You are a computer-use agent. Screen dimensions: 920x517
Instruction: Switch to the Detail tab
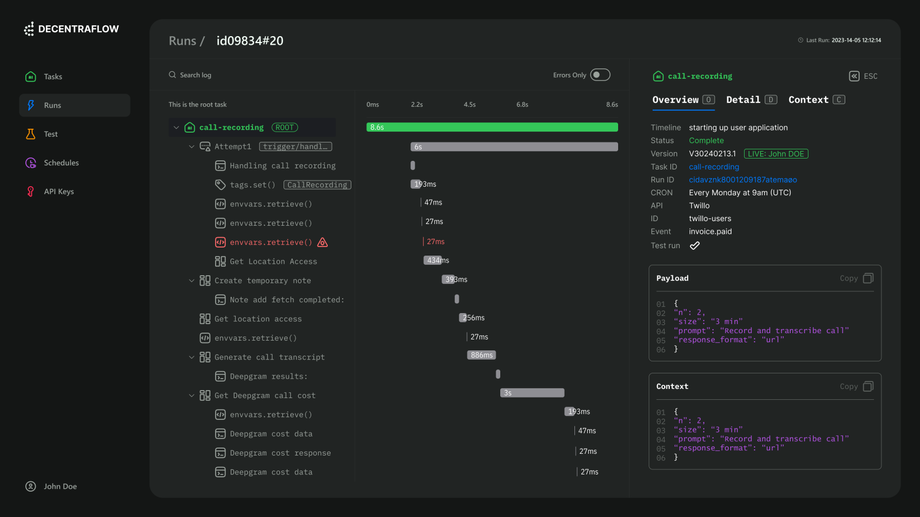[x=743, y=100]
